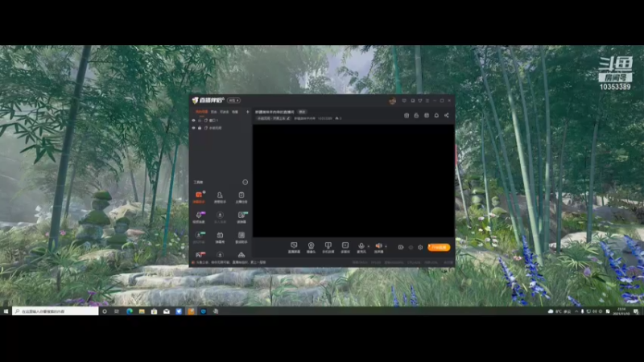This screenshot has height=362, width=644.
Task: Add a new scene with the plus button
Action: [x=248, y=112]
